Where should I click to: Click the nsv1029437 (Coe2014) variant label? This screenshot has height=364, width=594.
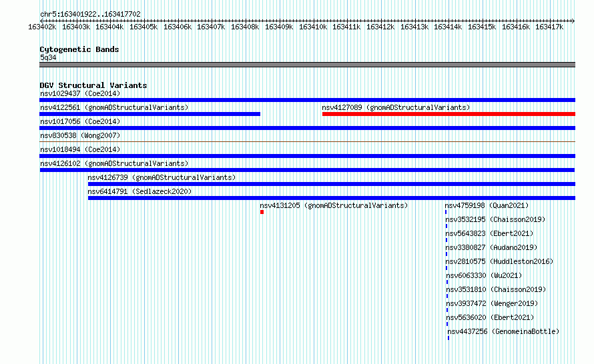tap(80, 93)
